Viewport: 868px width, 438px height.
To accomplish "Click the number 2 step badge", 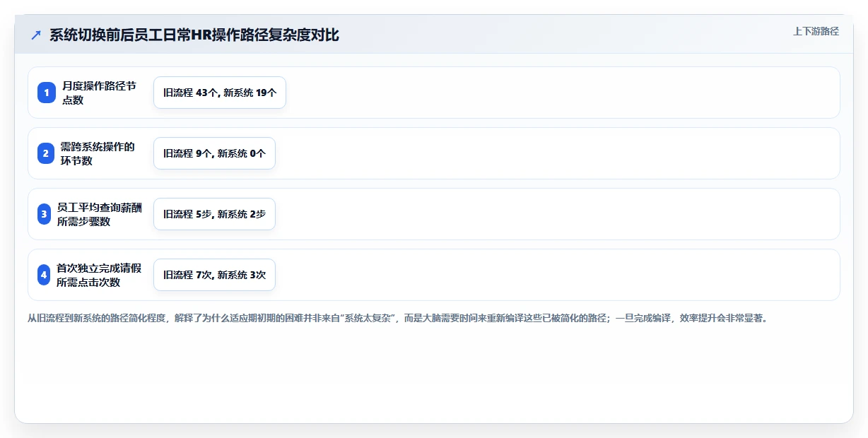I will tap(47, 153).
